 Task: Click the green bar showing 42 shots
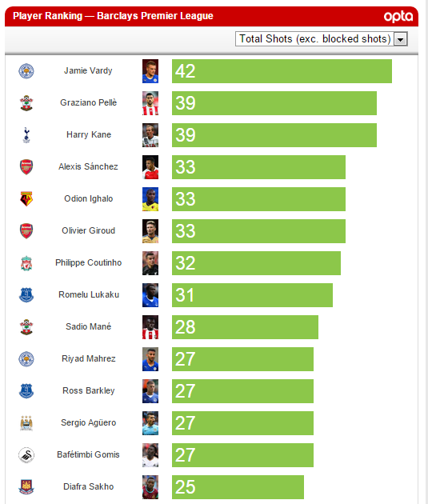point(282,71)
